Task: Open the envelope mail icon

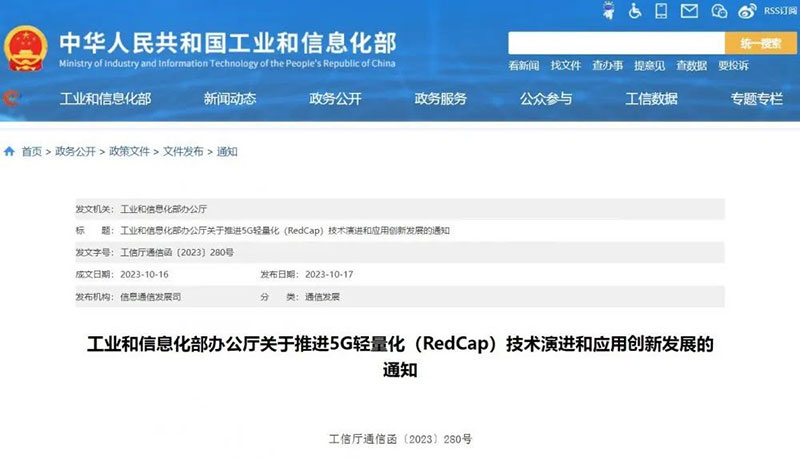Action: [688, 12]
